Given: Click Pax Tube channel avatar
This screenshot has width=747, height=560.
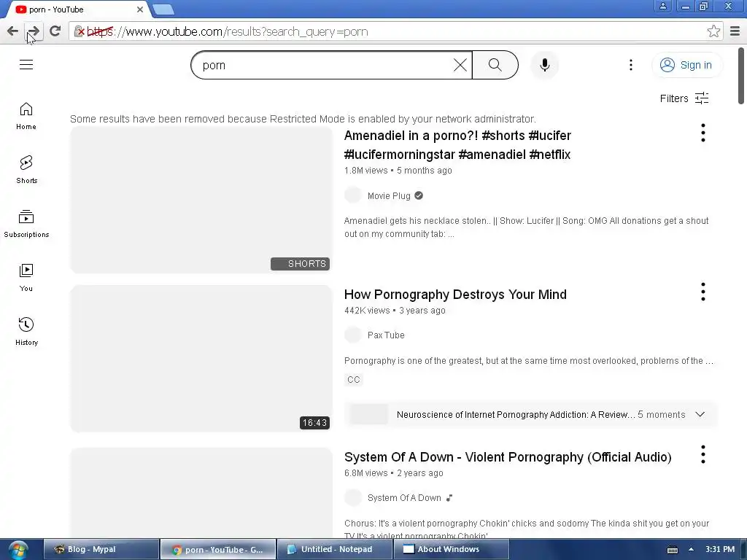Looking at the screenshot, I should point(353,335).
